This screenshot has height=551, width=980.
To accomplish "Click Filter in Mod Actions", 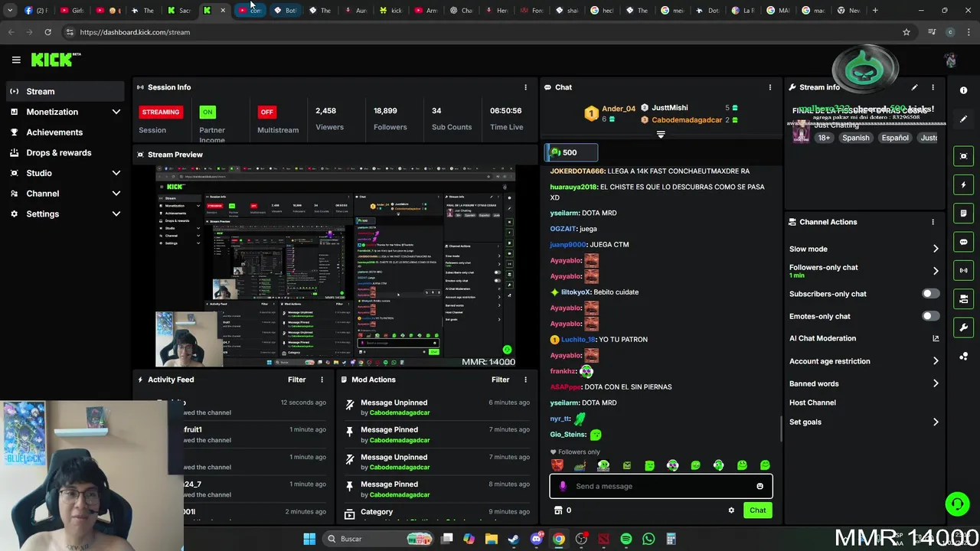I will click(500, 380).
